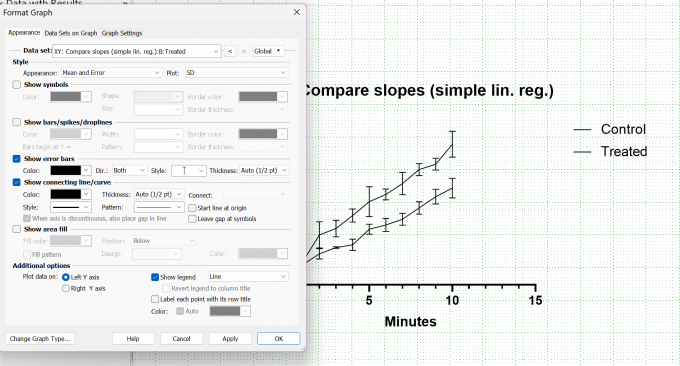Close the Format Graph dialog
This screenshot has width=680, height=366.
(x=297, y=12)
